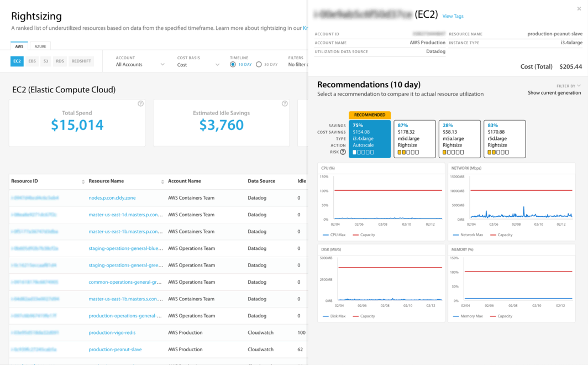The height and width of the screenshot is (365, 588).
Task: Open the Account dropdown
Action: pos(140,65)
